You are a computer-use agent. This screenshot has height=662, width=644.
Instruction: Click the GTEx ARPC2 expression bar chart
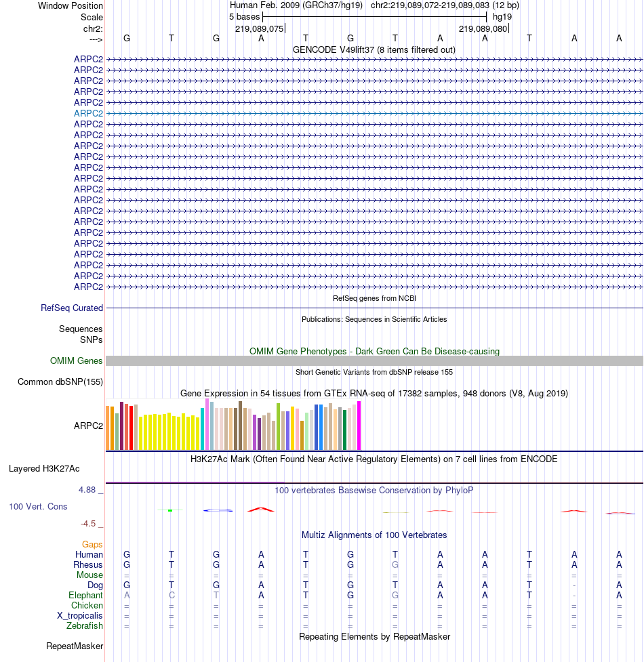point(233,424)
